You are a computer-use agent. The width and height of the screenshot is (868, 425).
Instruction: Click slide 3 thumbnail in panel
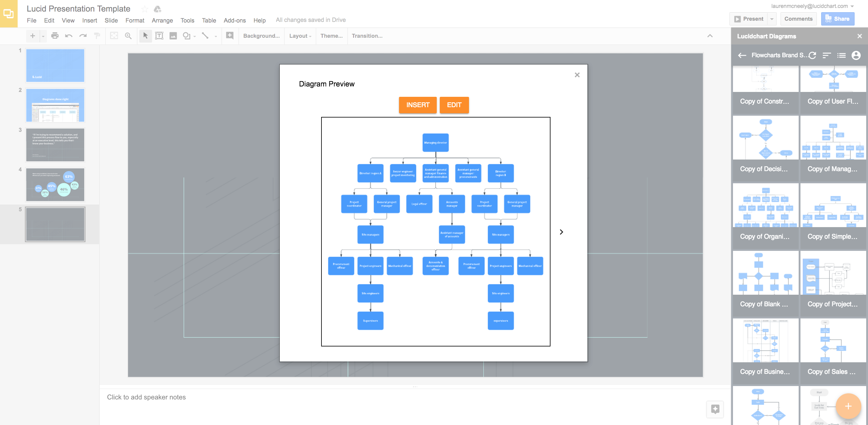(x=55, y=145)
